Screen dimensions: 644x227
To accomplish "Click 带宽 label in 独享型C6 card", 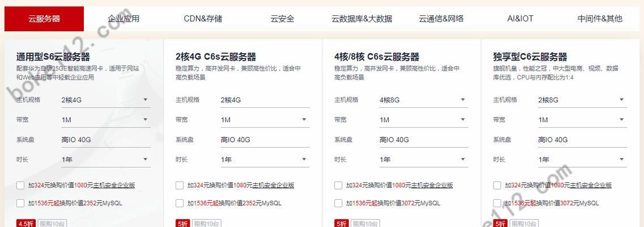I will pyautogui.click(x=500, y=120).
